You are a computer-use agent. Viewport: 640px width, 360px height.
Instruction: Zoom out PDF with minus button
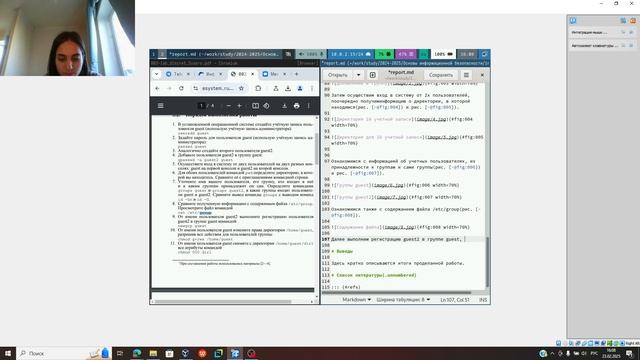click(229, 106)
